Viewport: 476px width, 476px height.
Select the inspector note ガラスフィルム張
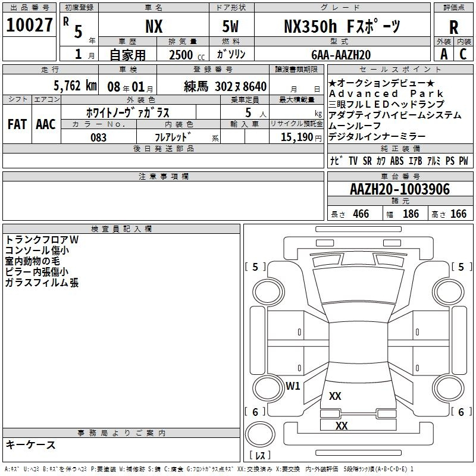point(42,283)
